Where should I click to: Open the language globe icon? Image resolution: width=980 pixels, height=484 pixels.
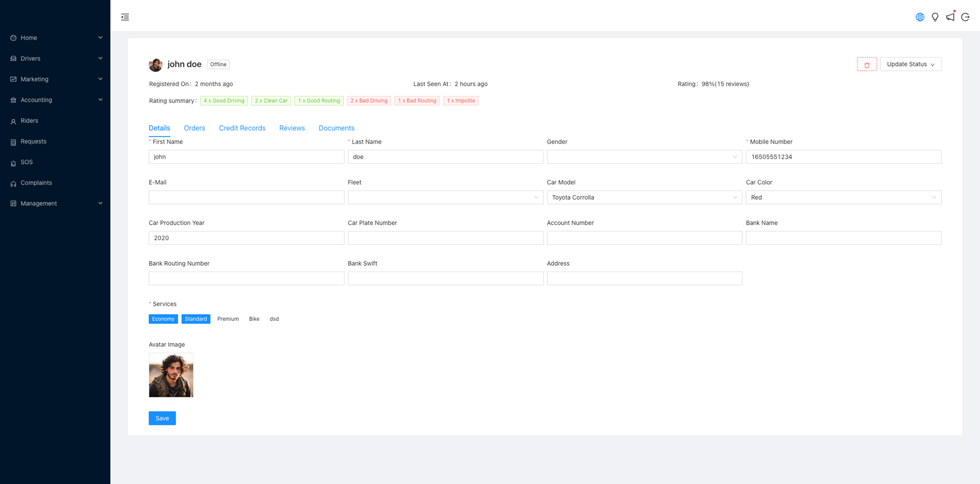coord(920,17)
